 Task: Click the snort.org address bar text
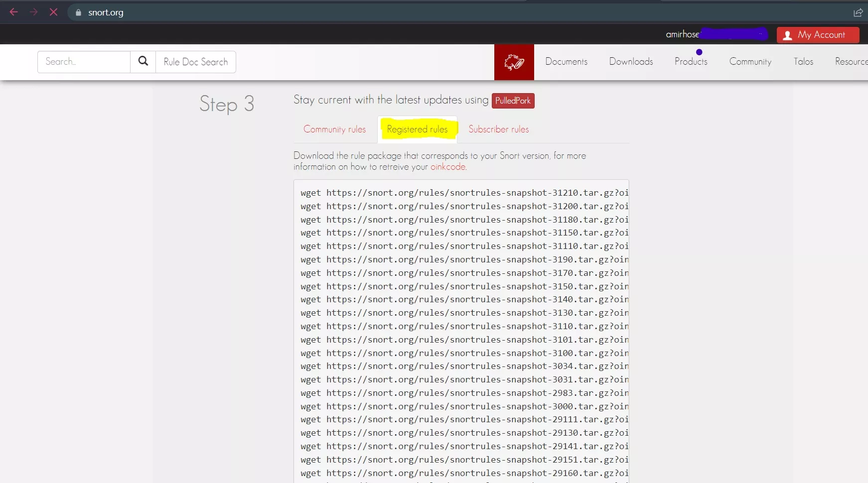[106, 12]
